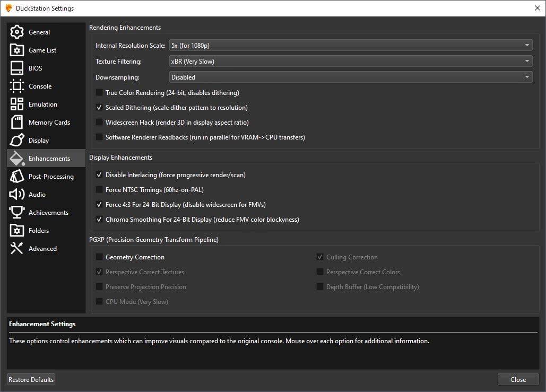Screen dimensions: 546x392
Task: Switch to the Display settings page
Action: click(38, 141)
